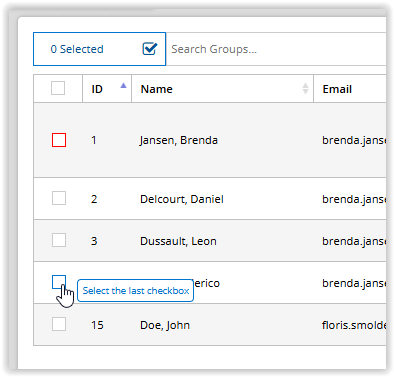Toggle the checkmark icon beside 0 Selected
The image size is (394, 377).
[x=150, y=49]
